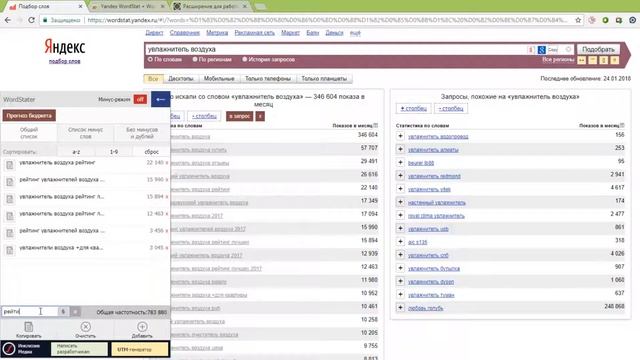The width and height of the screenshot is (640, 360).
Task: Sort keyword list a-z
Action: (x=76, y=151)
